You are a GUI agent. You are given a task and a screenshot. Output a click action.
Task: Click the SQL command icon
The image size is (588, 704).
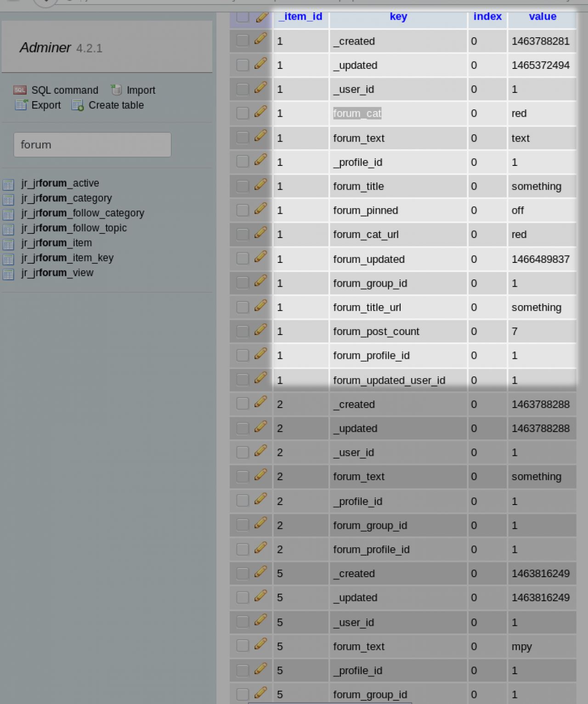click(x=20, y=90)
